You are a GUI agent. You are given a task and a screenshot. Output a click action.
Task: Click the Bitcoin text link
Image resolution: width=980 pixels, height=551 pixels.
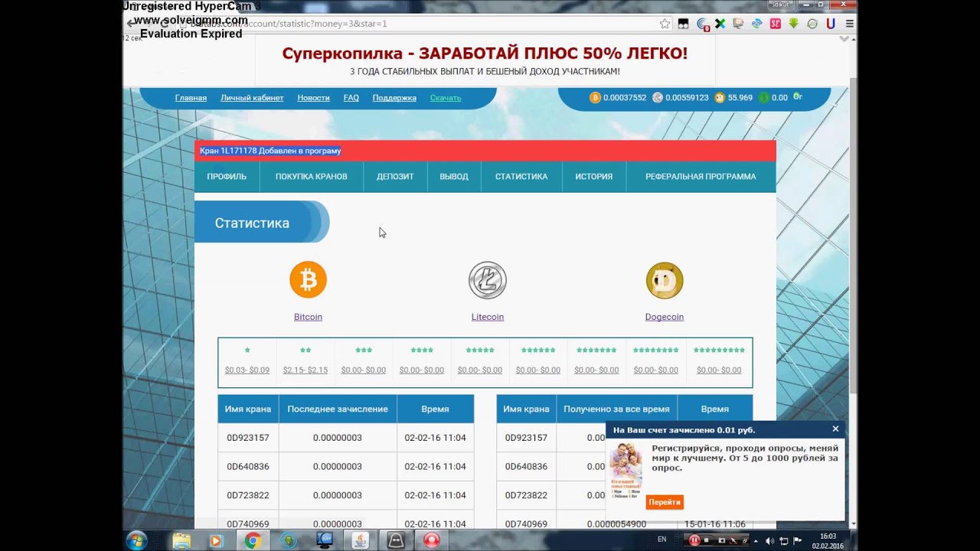308,317
